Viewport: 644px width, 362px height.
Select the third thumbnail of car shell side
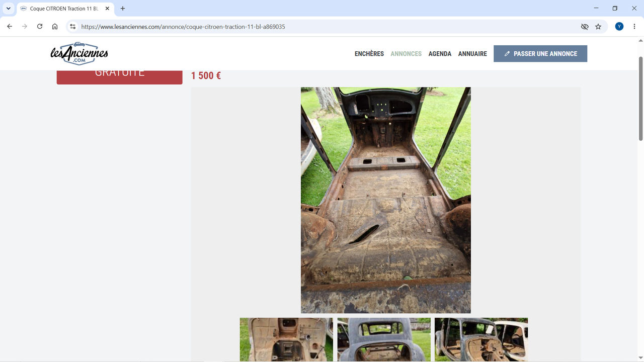(481, 339)
